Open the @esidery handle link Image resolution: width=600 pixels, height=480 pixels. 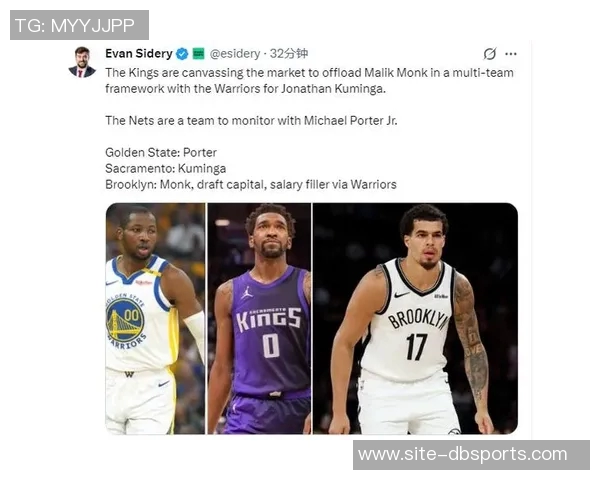point(235,54)
